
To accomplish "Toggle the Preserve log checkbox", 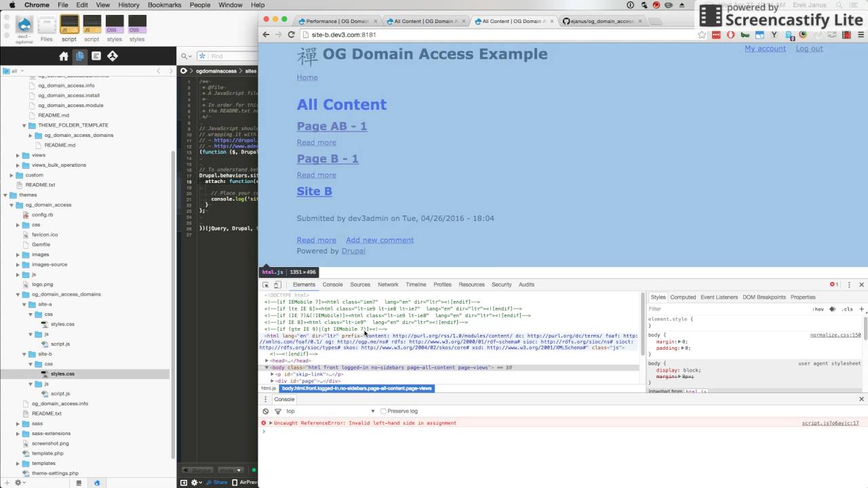I will pos(383,411).
